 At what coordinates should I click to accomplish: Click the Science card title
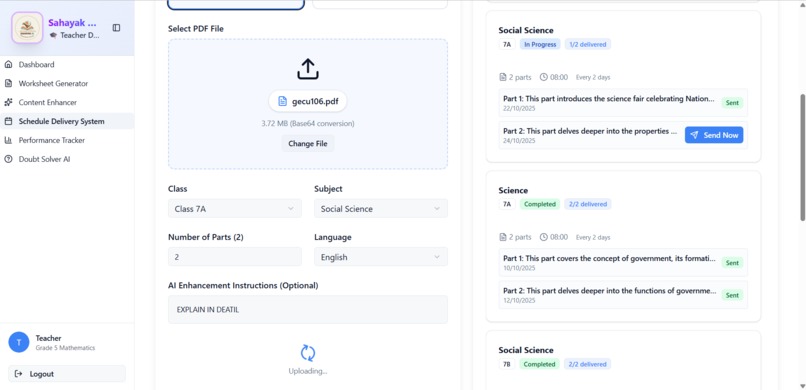[513, 190]
